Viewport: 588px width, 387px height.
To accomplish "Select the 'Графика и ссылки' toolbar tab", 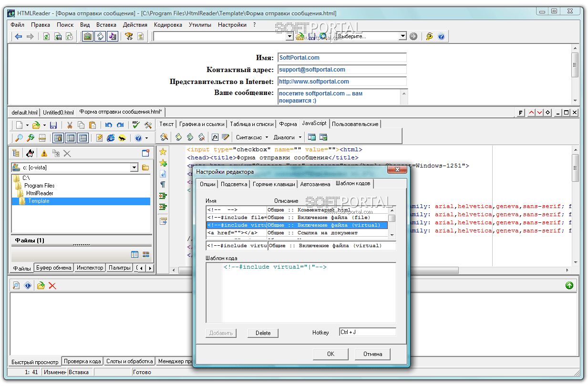I will 201,124.
